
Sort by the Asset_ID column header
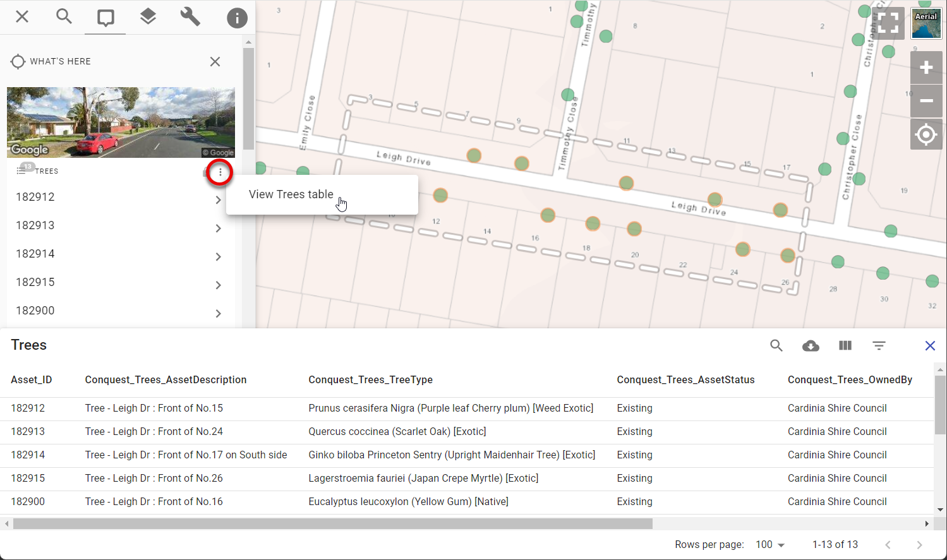coord(32,379)
